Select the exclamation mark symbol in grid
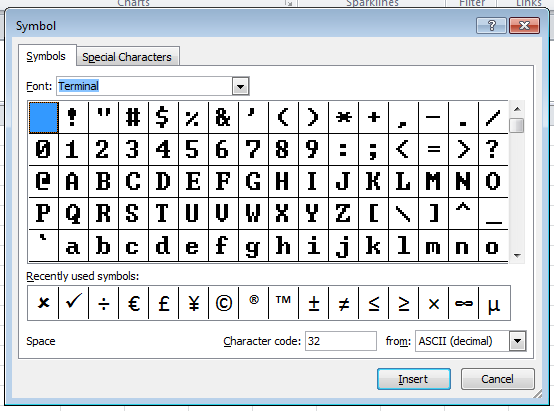Screen dimensions: 554x411 (x=73, y=118)
